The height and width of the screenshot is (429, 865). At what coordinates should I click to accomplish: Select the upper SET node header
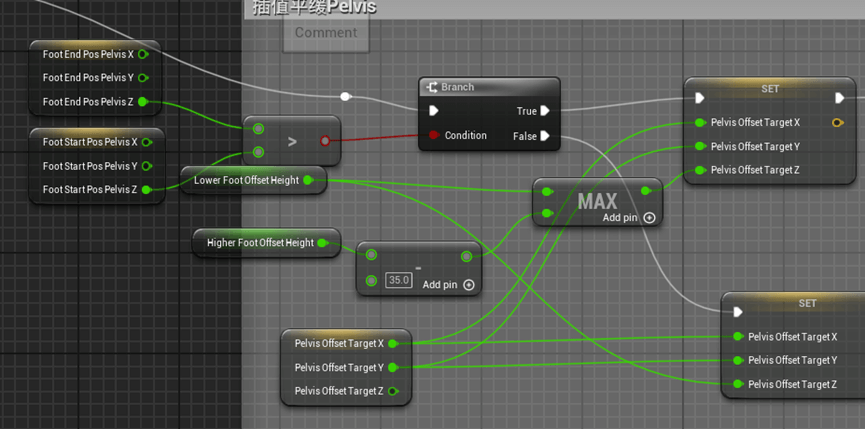click(x=770, y=89)
